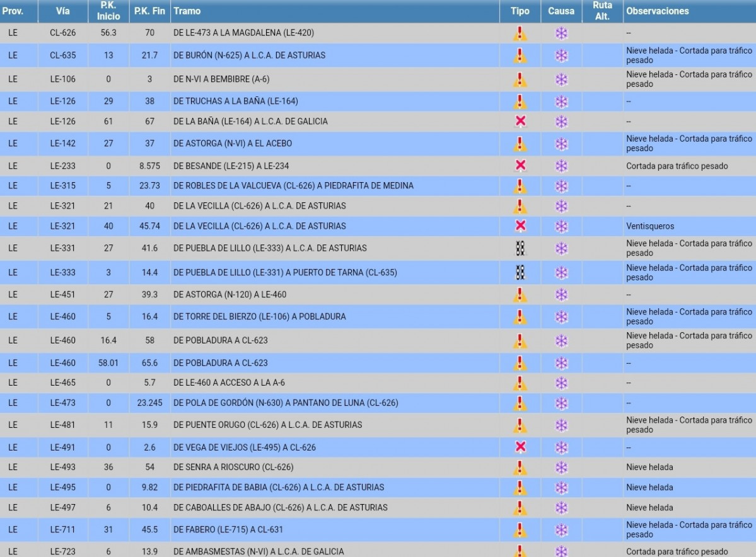Screen dimensions: 756x557
Task: Click red X icon in the LE-491 row
Action: pos(520,447)
